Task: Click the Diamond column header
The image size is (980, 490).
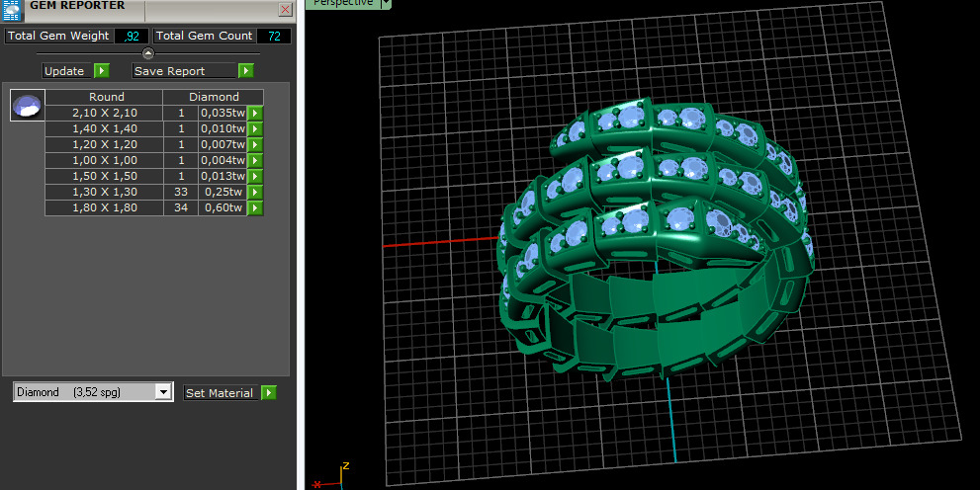Action: [214, 97]
